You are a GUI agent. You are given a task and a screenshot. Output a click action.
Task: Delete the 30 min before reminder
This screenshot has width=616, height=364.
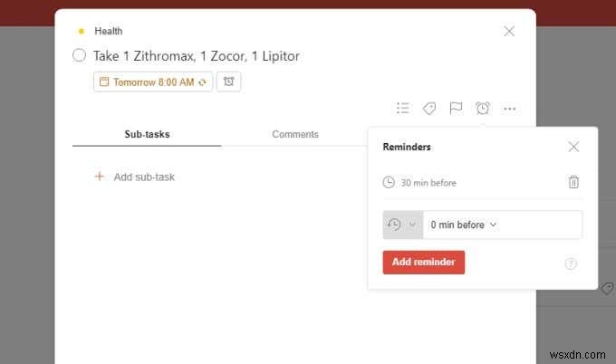pyautogui.click(x=573, y=182)
